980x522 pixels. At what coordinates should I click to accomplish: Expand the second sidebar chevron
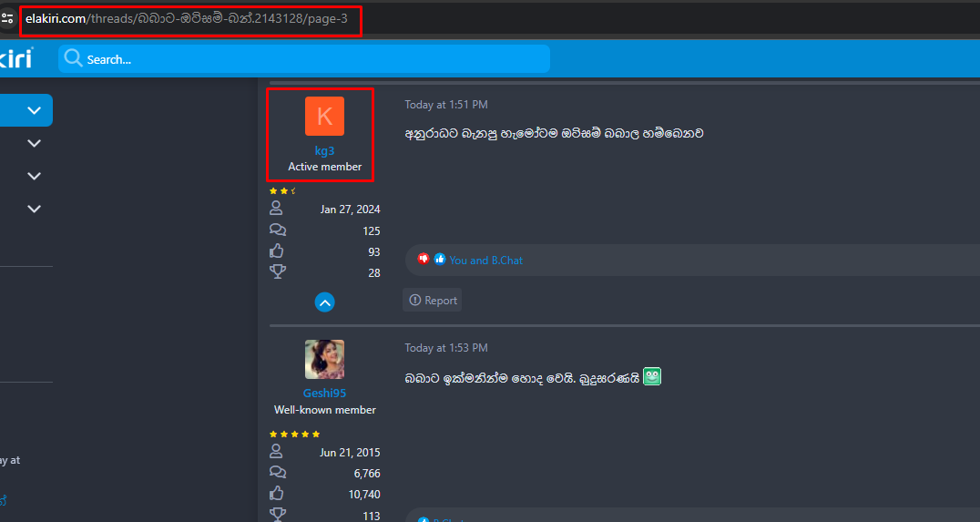(34, 143)
